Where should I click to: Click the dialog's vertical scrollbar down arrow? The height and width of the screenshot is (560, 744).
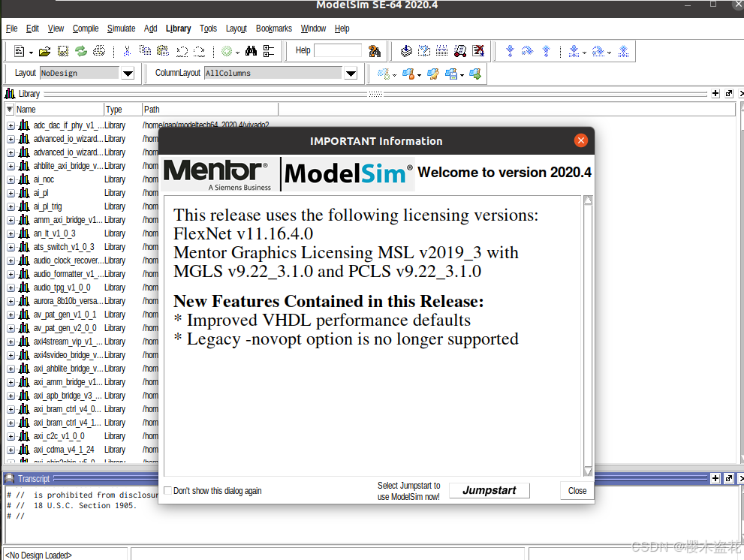coord(588,471)
